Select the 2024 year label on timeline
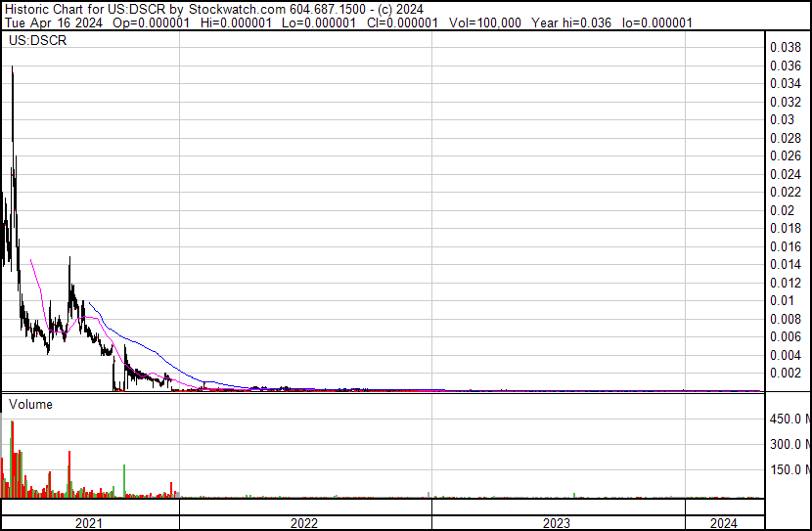 point(725,523)
